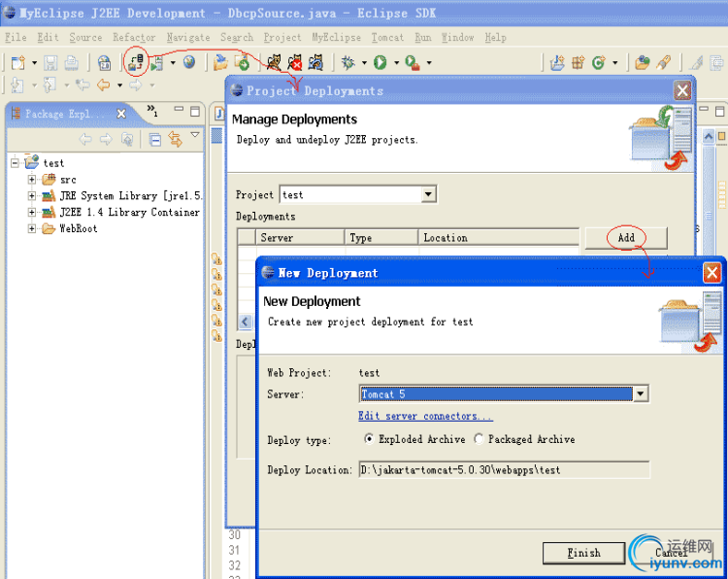Open the Refactor menu
This screenshot has width=728, height=579.
click(134, 37)
